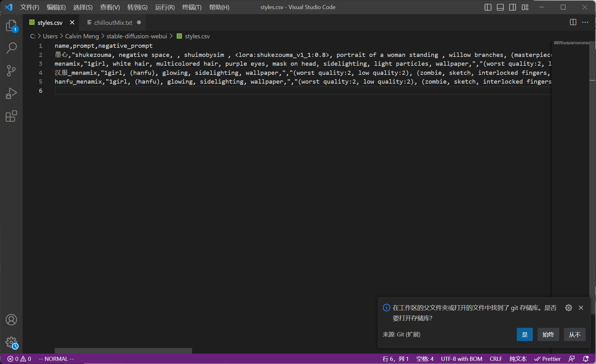
Task: Click the line starting with 汉服_menamix
Action: click(303, 73)
